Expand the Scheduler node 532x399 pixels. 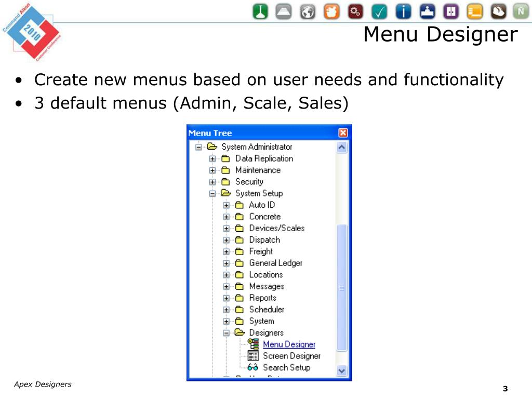(x=227, y=310)
